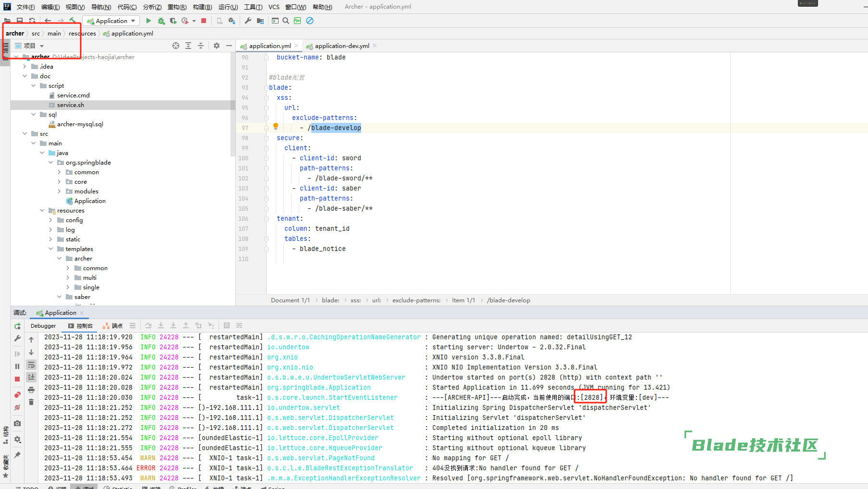Image resolution: width=868 pixels, height=489 pixels.
Task: Switch to the application-dev.yml editor tab
Action: (342, 46)
